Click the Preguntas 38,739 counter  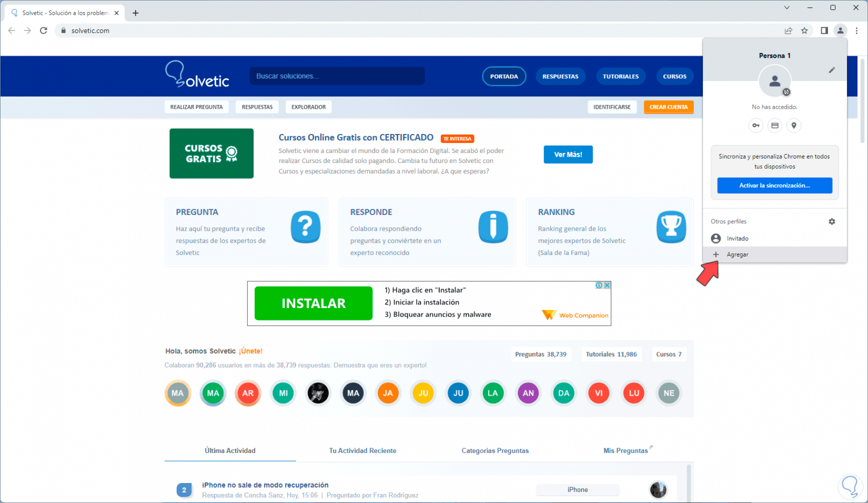[541, 354]
